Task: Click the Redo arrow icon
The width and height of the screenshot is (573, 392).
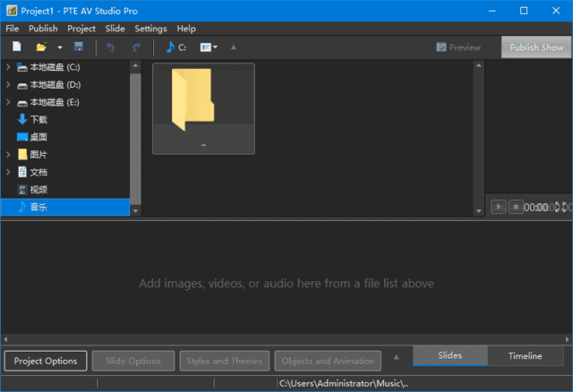Action: point(136,47)
